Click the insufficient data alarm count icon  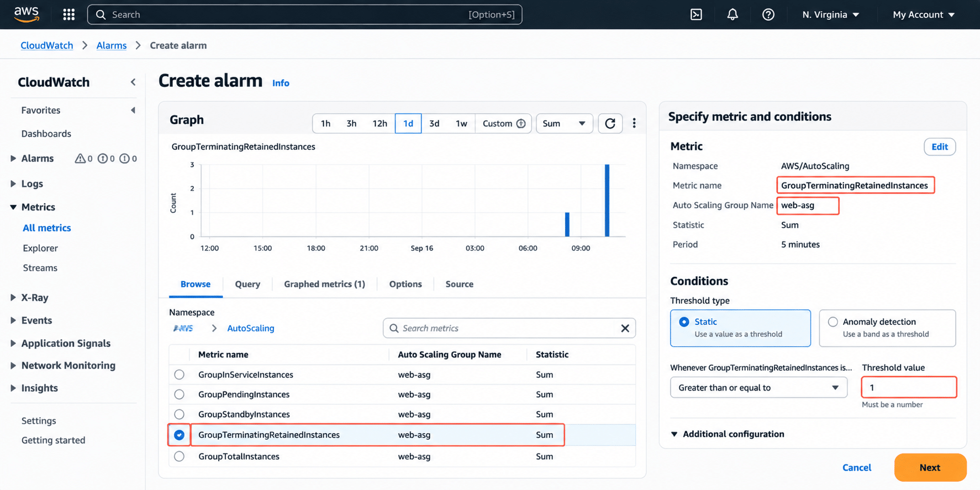click(x=124, y=159)
